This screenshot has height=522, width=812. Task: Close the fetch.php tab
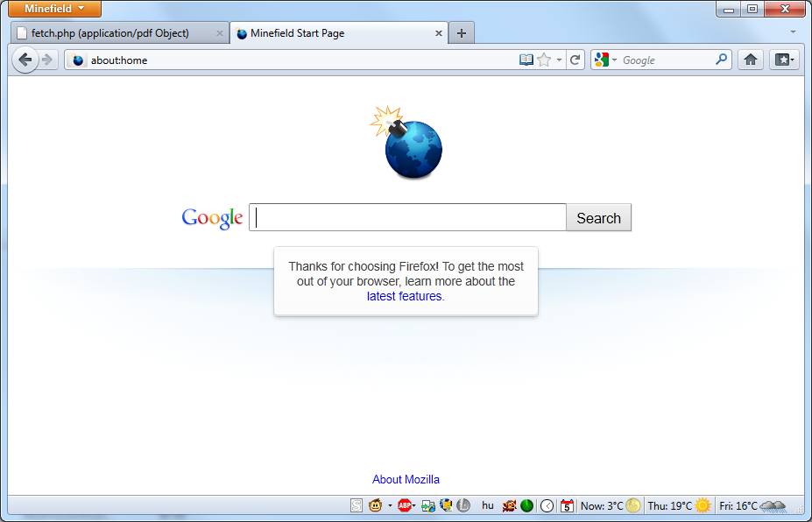click(220, 33)
